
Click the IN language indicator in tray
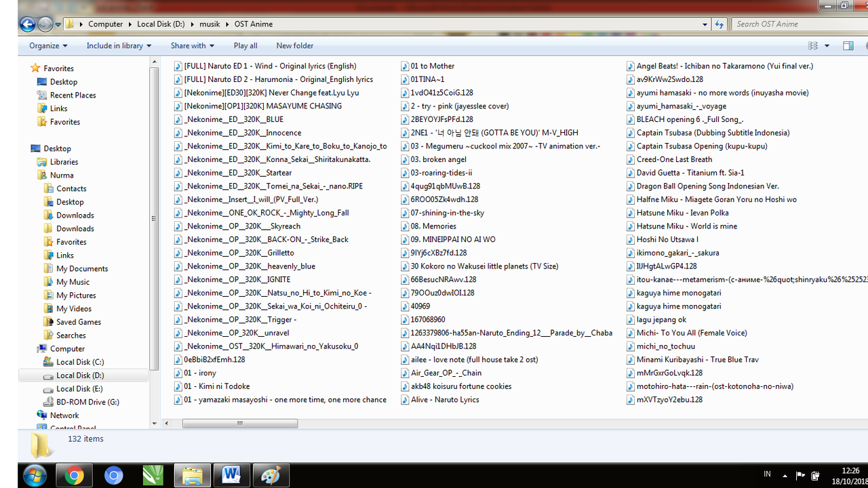point(767,474)
